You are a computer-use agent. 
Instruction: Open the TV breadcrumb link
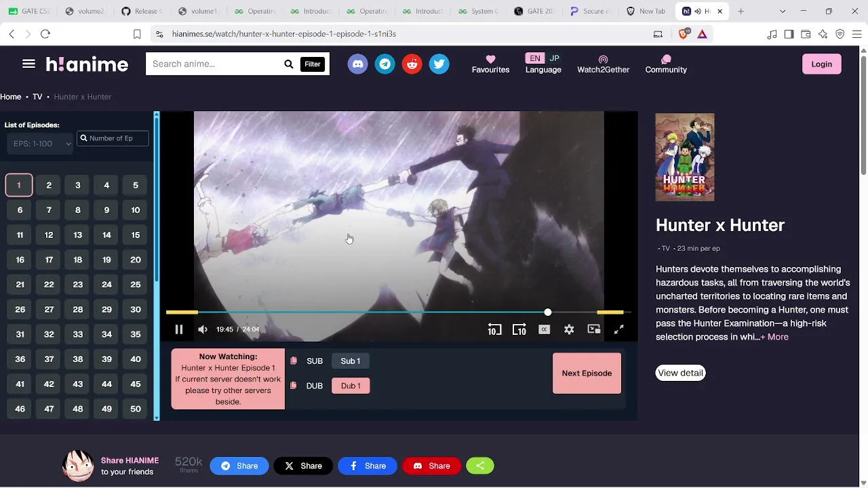pos(37,97)
